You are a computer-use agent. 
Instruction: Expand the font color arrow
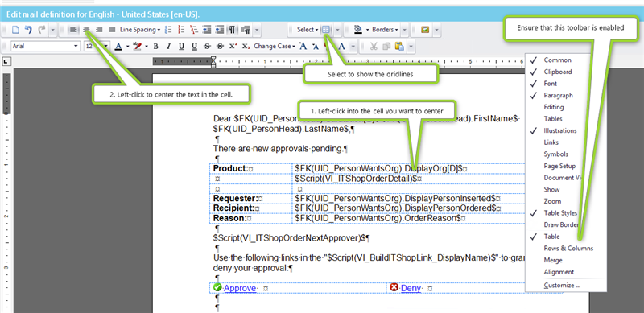[127, 47]
